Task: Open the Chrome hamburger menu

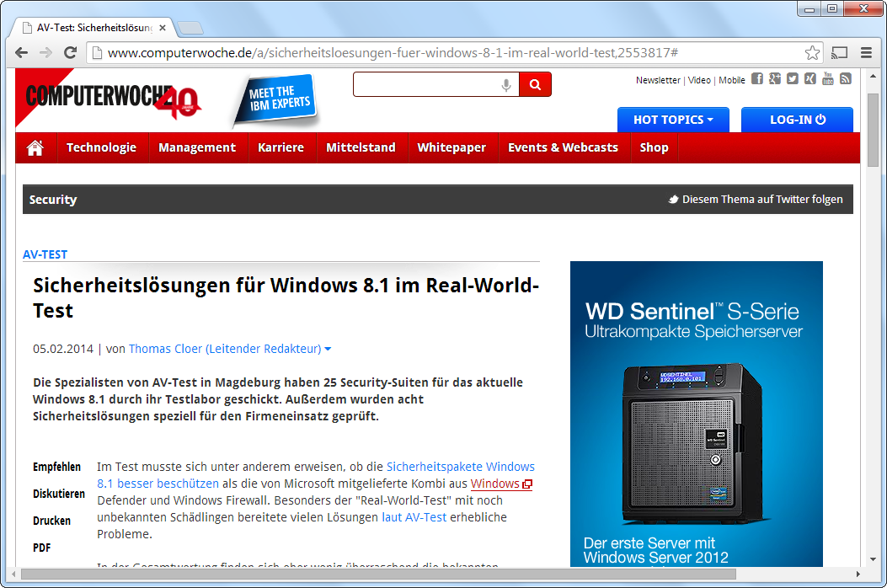Action: pos(866,53)
